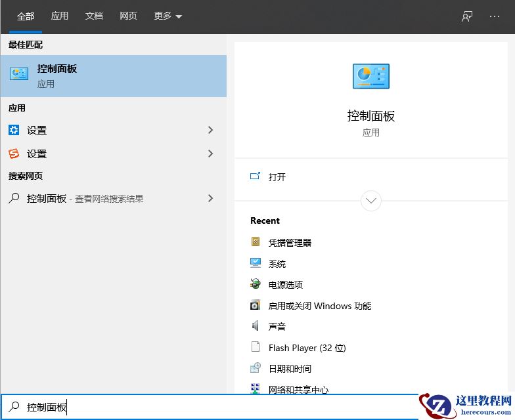Open Control Panel best match result
This screenshot has height=420, width=515.
[113, 76]
